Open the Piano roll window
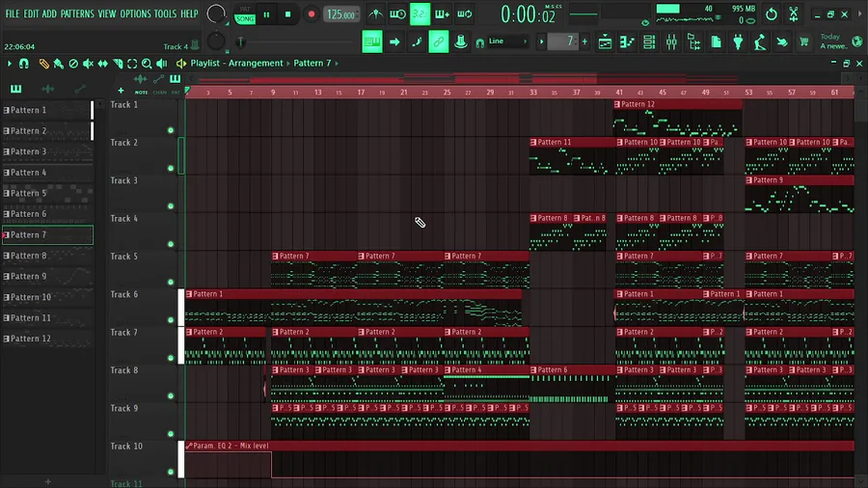Image resolution: width=868 pixels, height=488 pixels. (627, 41)
